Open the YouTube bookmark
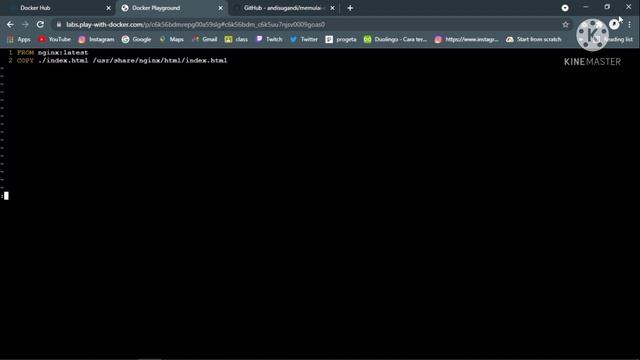Screen dimensions: 640x360 54,39
